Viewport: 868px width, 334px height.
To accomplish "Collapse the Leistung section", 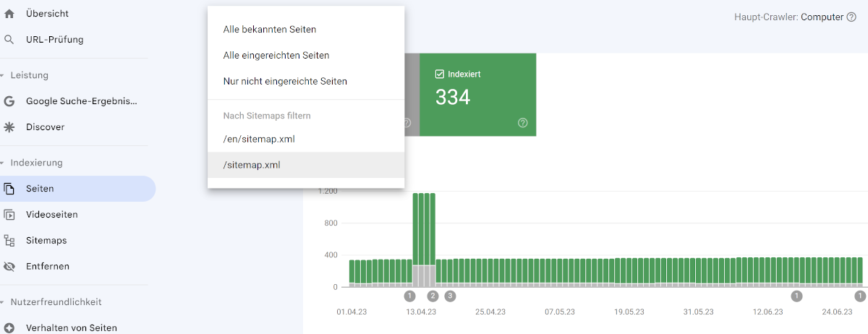I will [3, 75].
